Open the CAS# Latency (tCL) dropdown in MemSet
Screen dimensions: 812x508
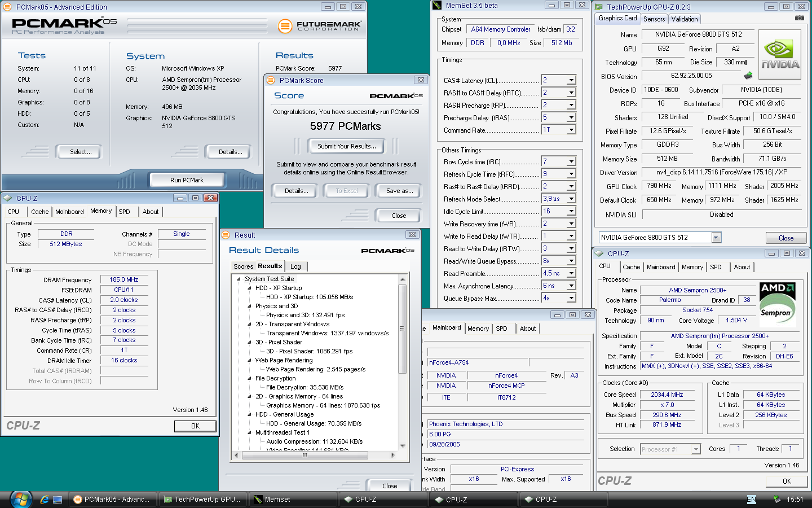click(x=571, y=80)
